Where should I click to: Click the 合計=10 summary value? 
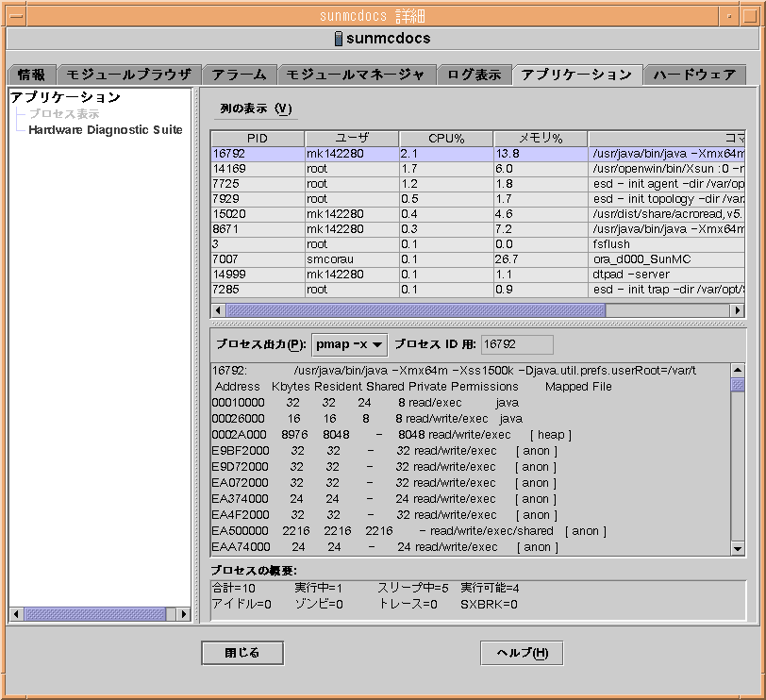tap(234, 588)
